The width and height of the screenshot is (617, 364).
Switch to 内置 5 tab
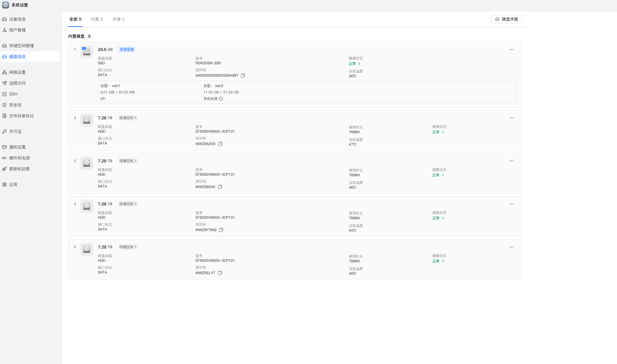pyautogui.click(x=97, y=19)
